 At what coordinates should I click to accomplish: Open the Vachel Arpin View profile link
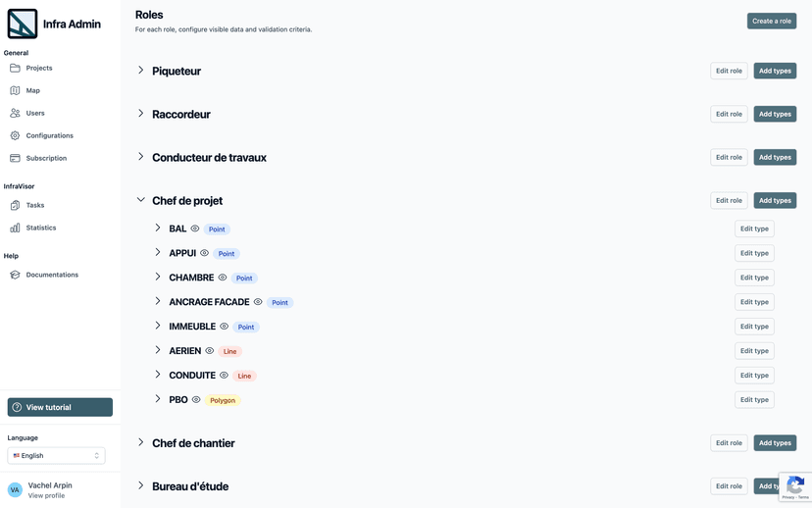[46, 495]
